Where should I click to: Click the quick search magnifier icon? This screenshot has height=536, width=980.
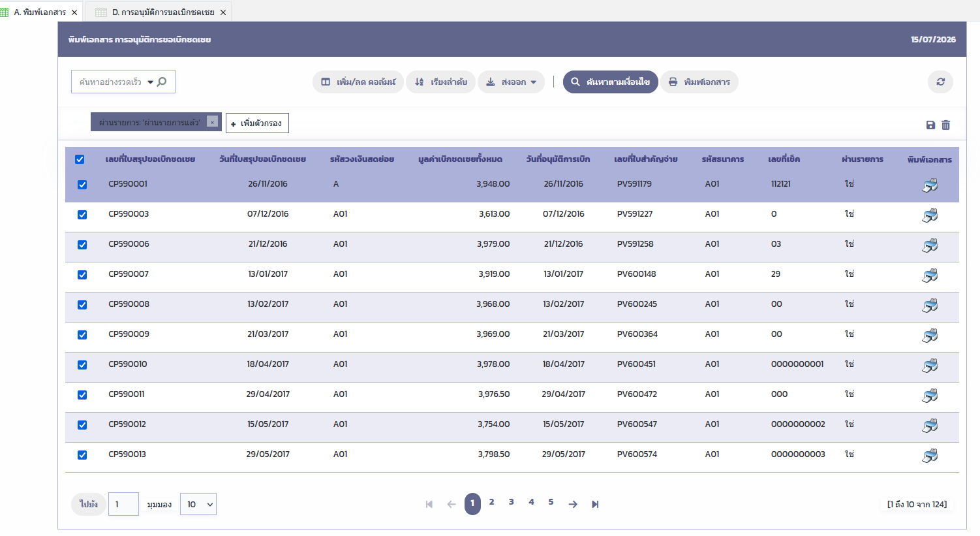pos(162,82)
